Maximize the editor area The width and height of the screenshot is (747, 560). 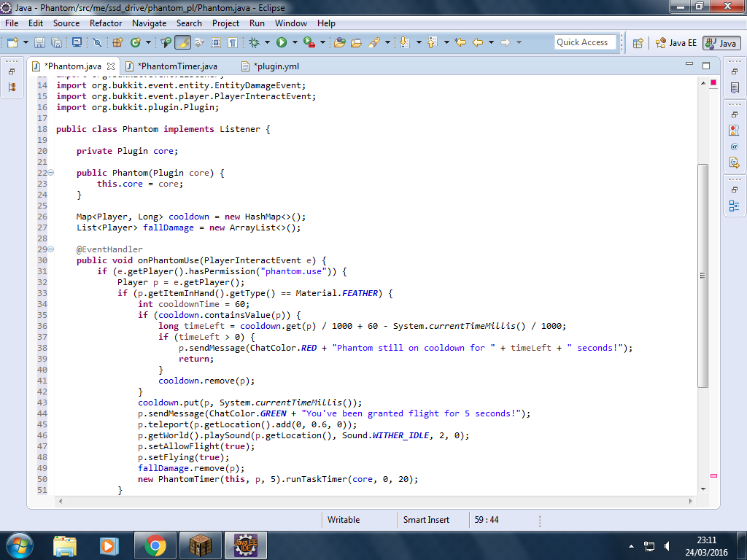point(706,65)
